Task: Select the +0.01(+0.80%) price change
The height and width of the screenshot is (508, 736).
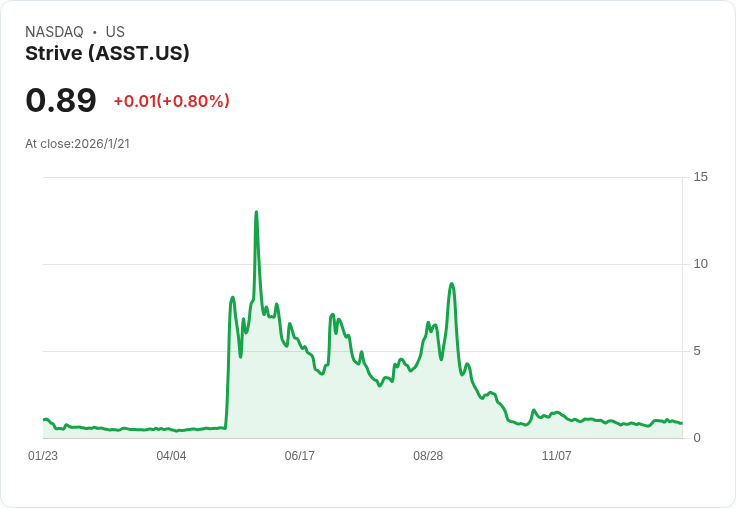Action: [x=171, y=101]
